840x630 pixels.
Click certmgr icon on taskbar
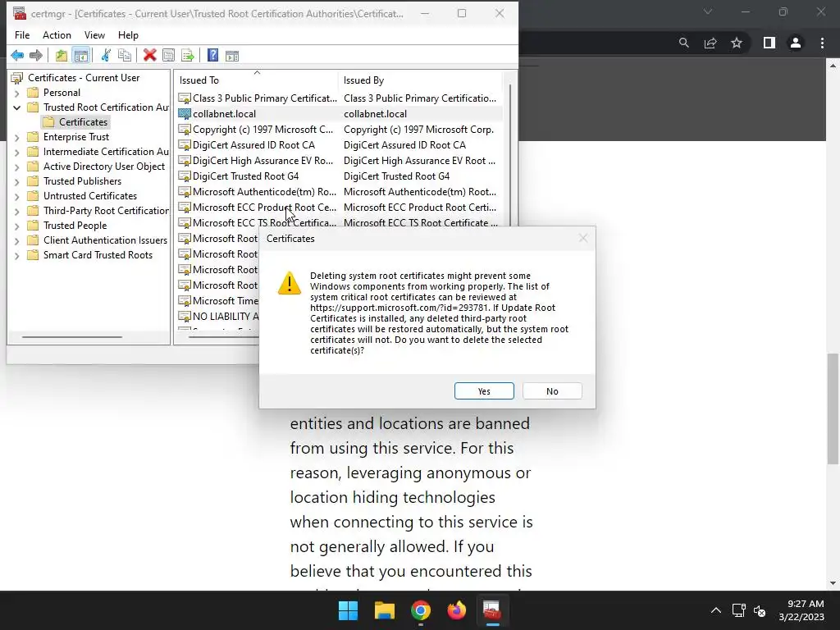(x=492, y=610)
